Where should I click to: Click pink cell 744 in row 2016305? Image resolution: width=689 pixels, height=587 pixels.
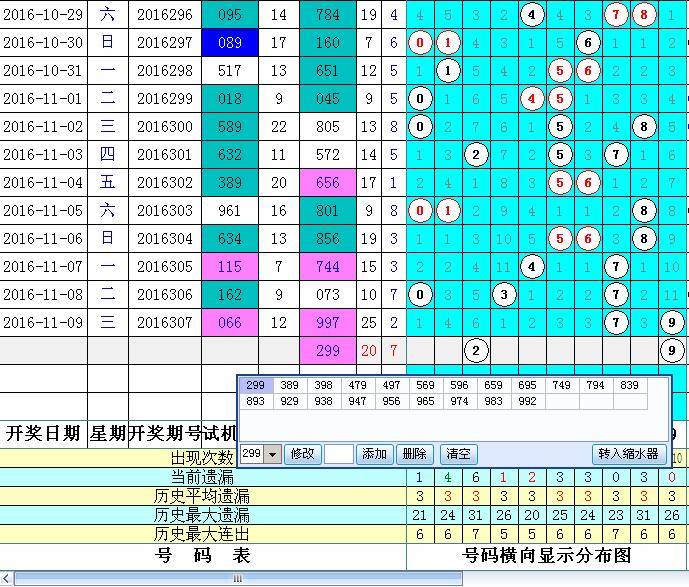[x=328, y=267]
